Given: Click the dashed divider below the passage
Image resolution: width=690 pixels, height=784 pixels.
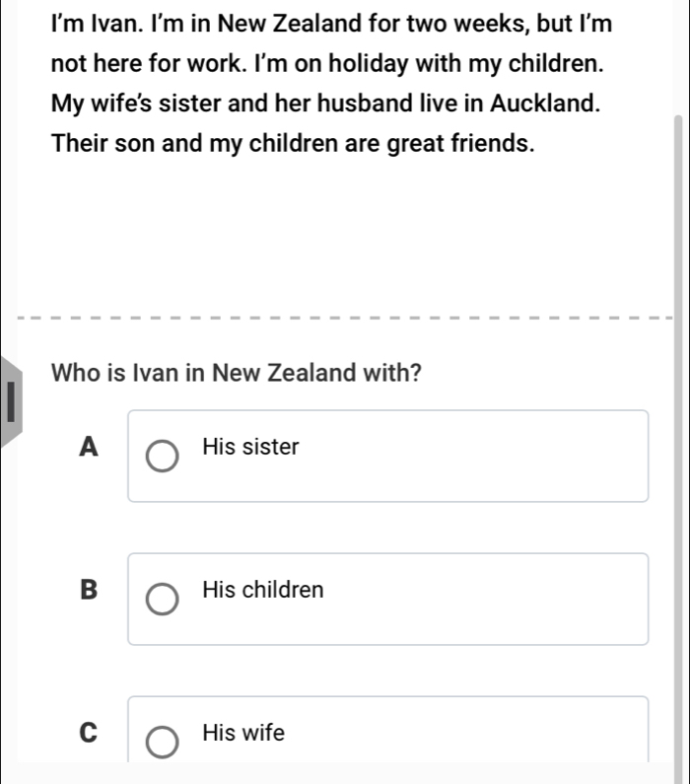Looking at the screenshot, I should (345, 318).
